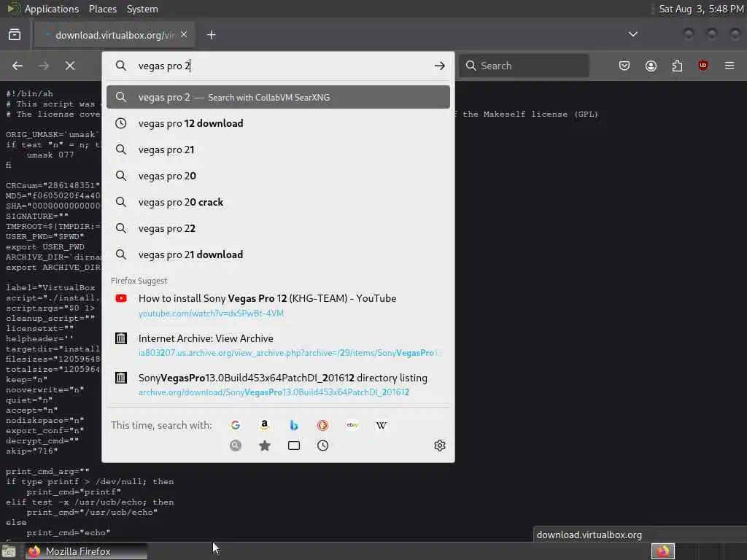
Task: Click the workspace switcher Firefox thumbnail
Action: tap(662, 551)
